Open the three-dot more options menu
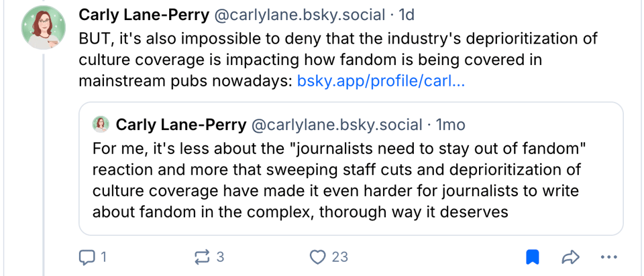Screen dimensions: 644x276 608,257
